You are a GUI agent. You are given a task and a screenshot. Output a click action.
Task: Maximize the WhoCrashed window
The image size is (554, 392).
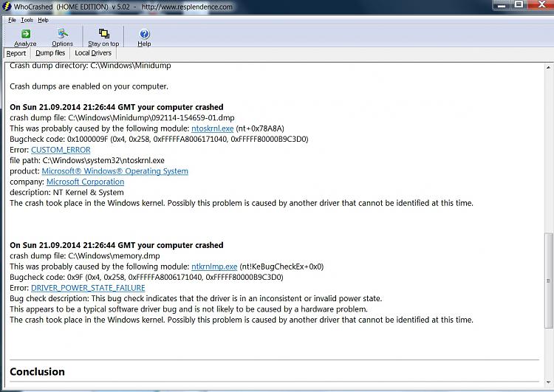coord(519,4)
